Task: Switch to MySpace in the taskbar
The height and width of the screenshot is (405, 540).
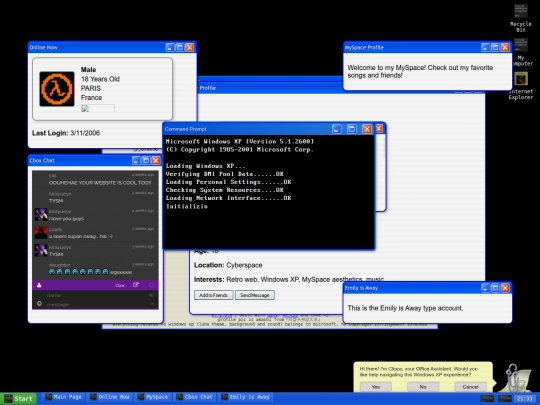Action: coord(153,397)
